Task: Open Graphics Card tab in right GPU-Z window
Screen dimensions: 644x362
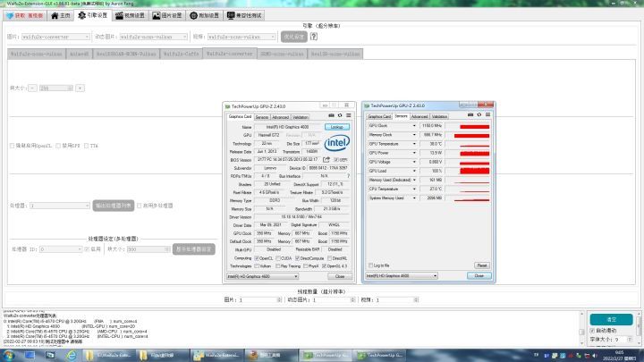Action: (379, 116)
